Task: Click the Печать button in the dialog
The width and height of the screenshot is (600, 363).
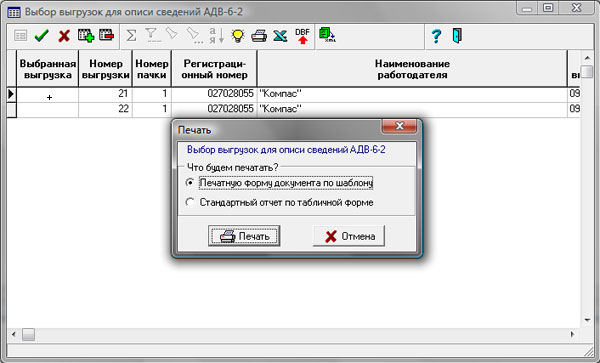Action: pos(244,236)
